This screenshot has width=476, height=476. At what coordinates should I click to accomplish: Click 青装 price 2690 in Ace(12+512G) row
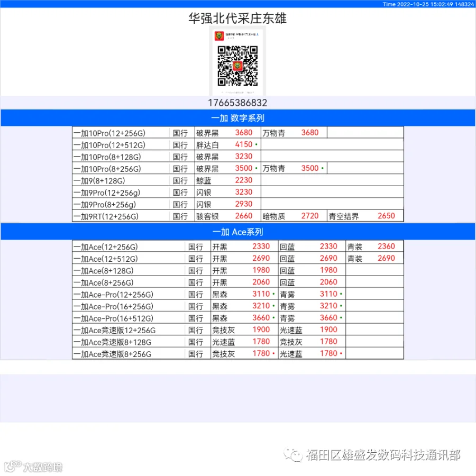click(x=386, y=258)
